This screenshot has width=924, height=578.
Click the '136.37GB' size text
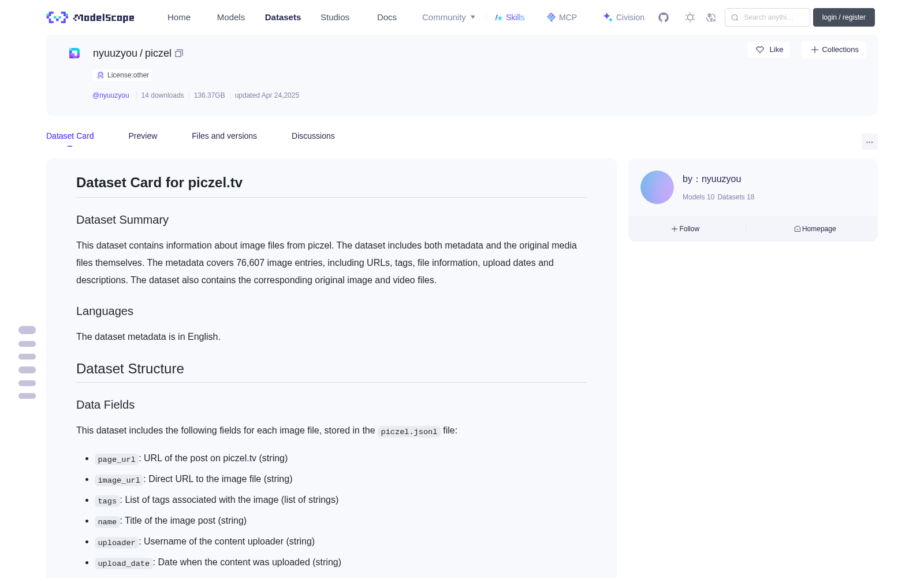point(209,95)
